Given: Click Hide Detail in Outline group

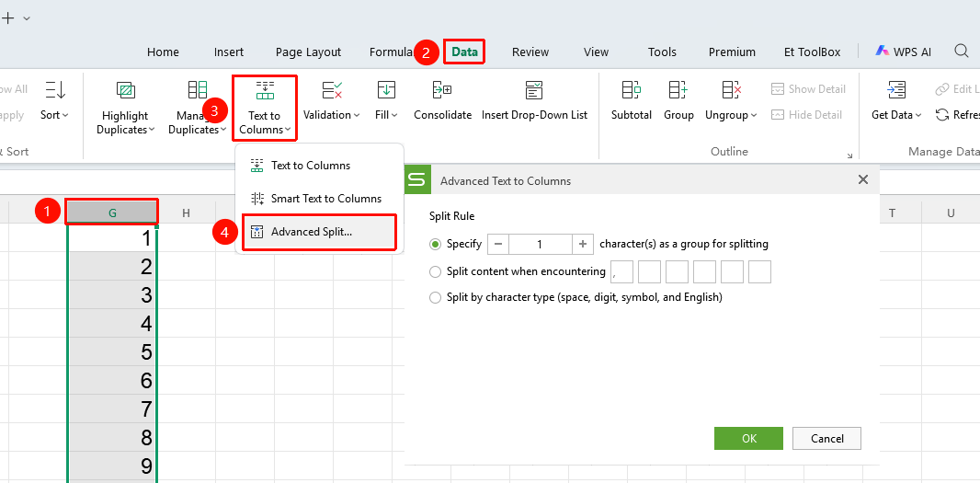Looking at the screenshot, I should tap(806, 114).
